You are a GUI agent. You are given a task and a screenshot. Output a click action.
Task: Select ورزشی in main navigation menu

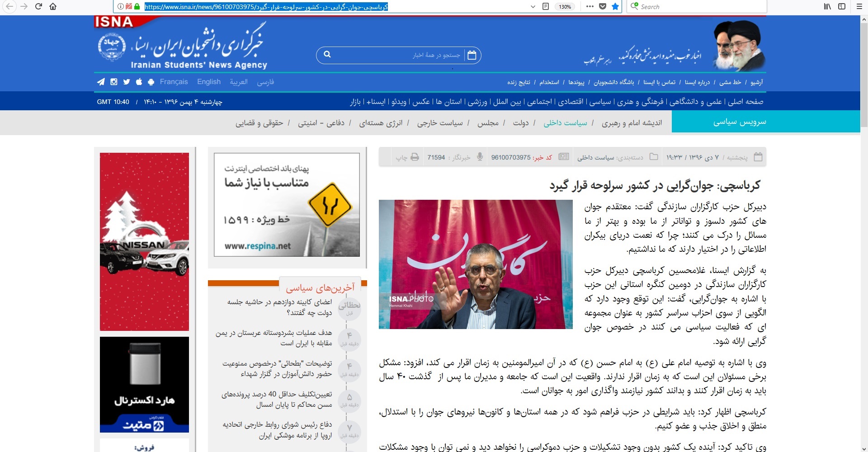point(477,102)
